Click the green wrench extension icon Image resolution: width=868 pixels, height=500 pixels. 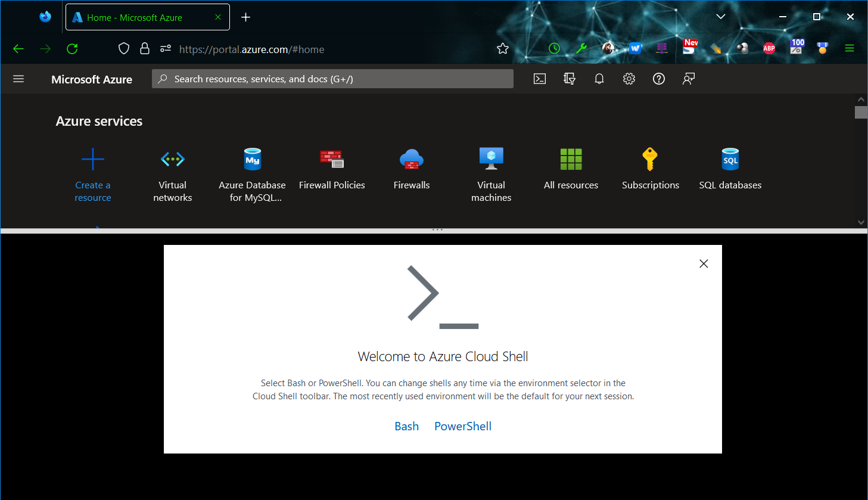(x=581, y=49)
